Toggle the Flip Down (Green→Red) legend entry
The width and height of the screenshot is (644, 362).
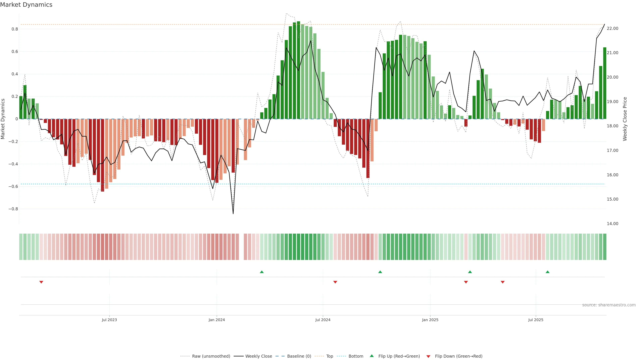[x=459, y=356]
